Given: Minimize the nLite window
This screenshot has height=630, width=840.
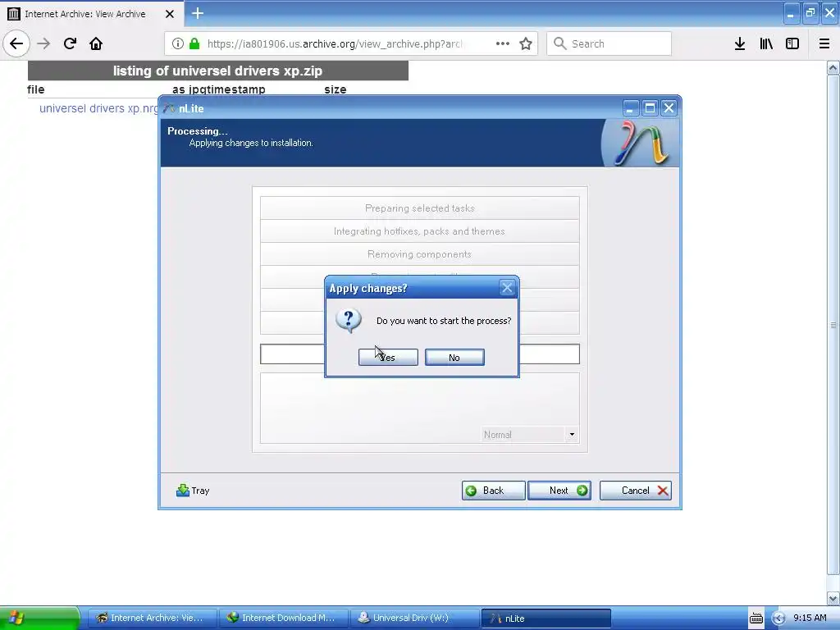Looking at the screenshot, I should pyautogui.click(x=631, y=108).
